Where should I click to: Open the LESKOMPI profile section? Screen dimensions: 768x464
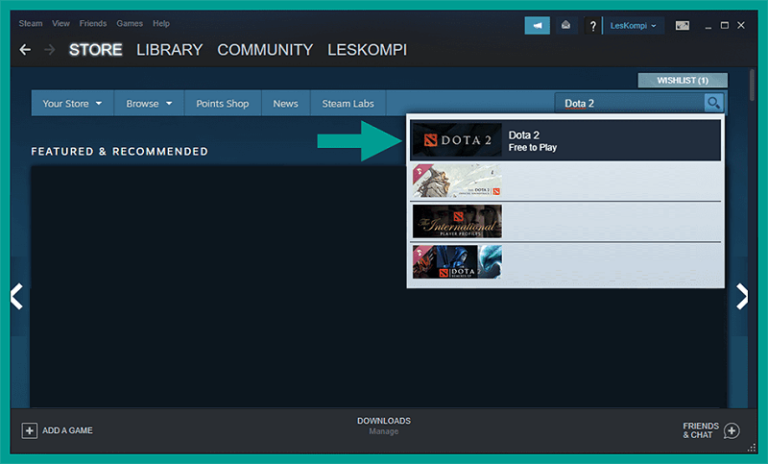367,49
